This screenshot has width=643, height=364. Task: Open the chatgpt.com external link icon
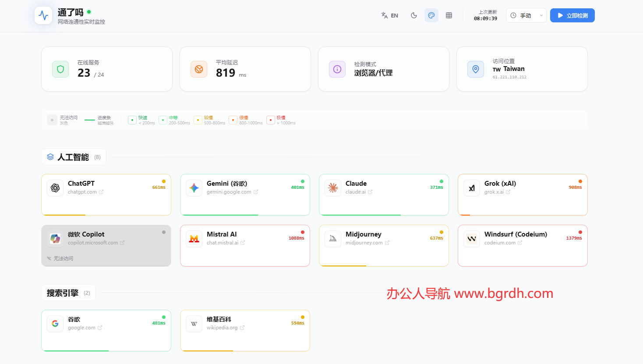point(101,192)
